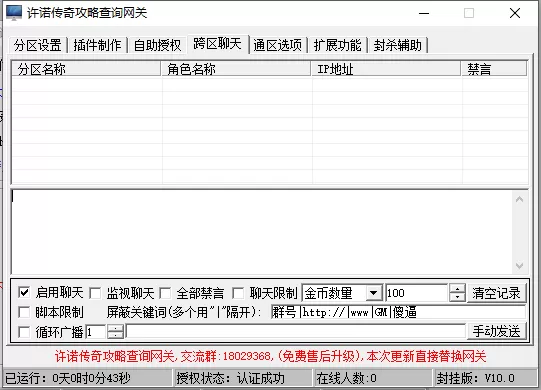Uncheck the 启用聊天 checkbox
The image size is (541, 390).
pyautogui.click(x=24, y=293)
